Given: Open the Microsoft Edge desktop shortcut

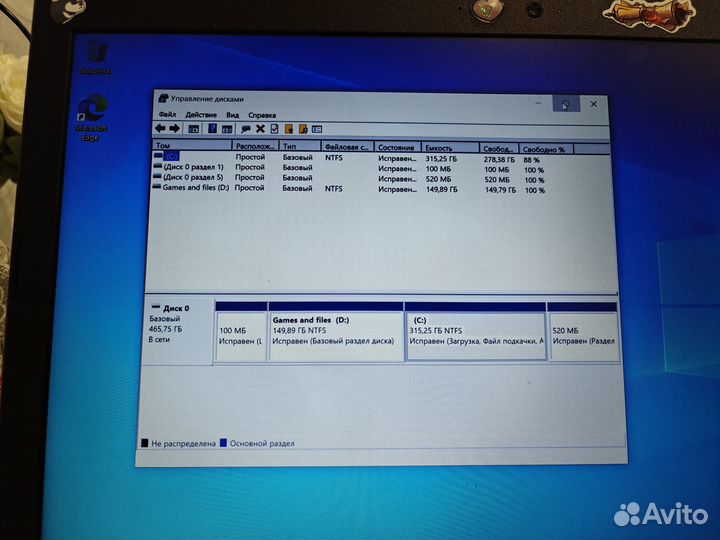Looking at the screenshot, I should 92,118.
